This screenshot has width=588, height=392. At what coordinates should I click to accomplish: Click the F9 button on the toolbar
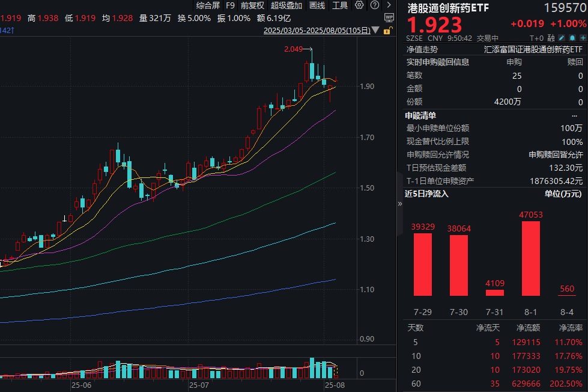coord(230,5)
